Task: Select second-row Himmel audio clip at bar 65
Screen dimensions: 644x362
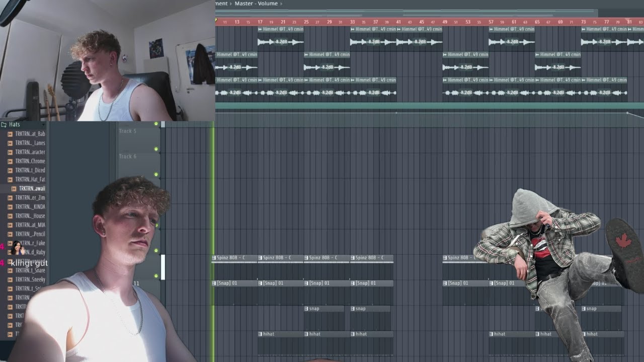Action: point(558,63)
